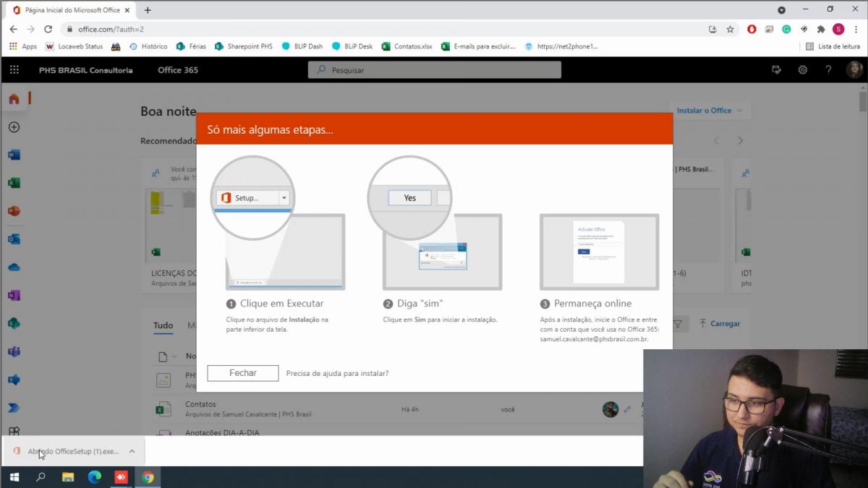
Task: Open SharePoint from the Office sidebar
Action: click(x=14, y=324)
